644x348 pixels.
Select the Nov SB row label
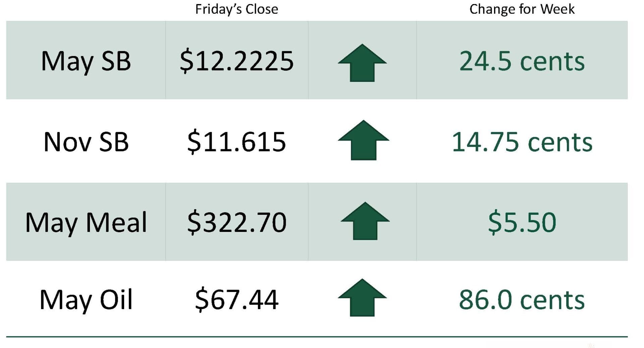pyautogui.click(x=86, y=142)
